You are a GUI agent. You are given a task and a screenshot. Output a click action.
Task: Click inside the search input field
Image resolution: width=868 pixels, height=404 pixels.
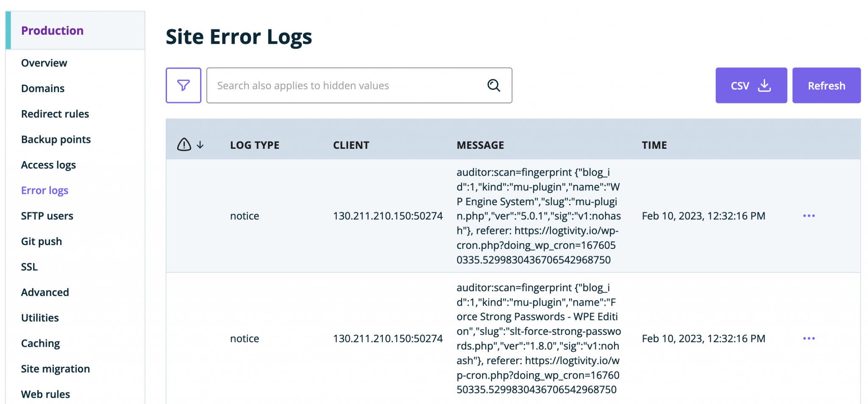(x=339, y=85)
